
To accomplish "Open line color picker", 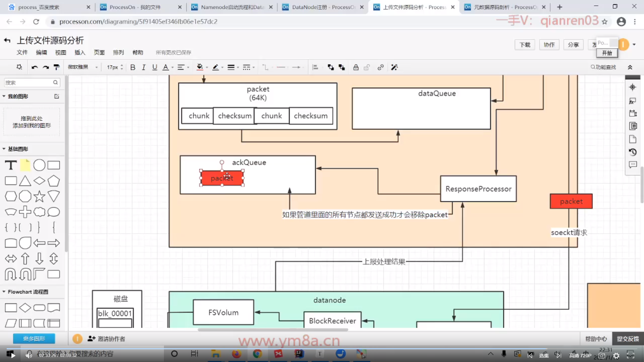I will point(216,67).
